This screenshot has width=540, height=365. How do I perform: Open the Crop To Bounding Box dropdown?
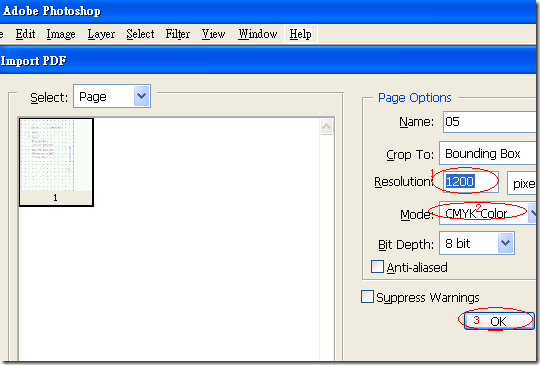(488, 153)
